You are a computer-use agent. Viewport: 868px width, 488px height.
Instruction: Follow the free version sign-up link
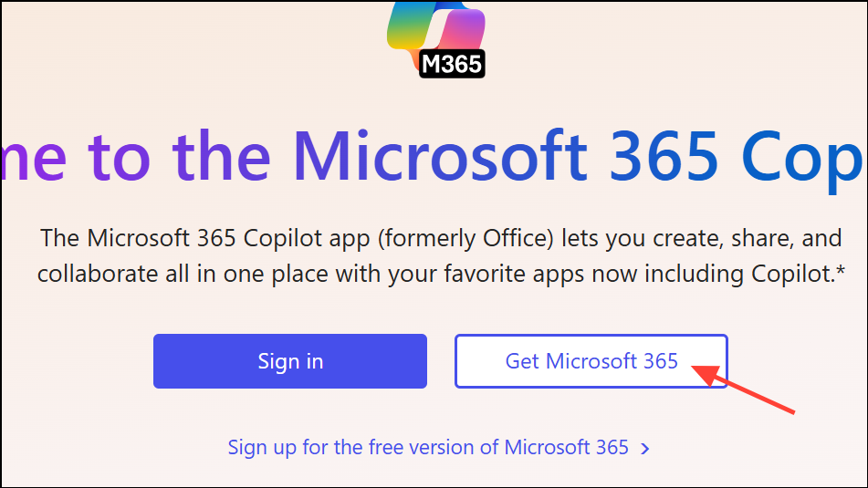tap(428, 447)
